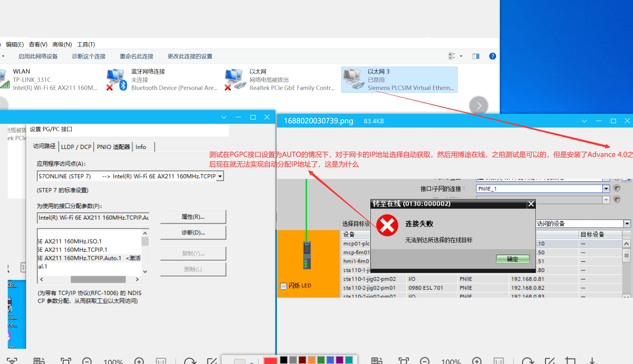Click the blue help question mark icon
Screen dimensions: 633x364
point(492,56)
